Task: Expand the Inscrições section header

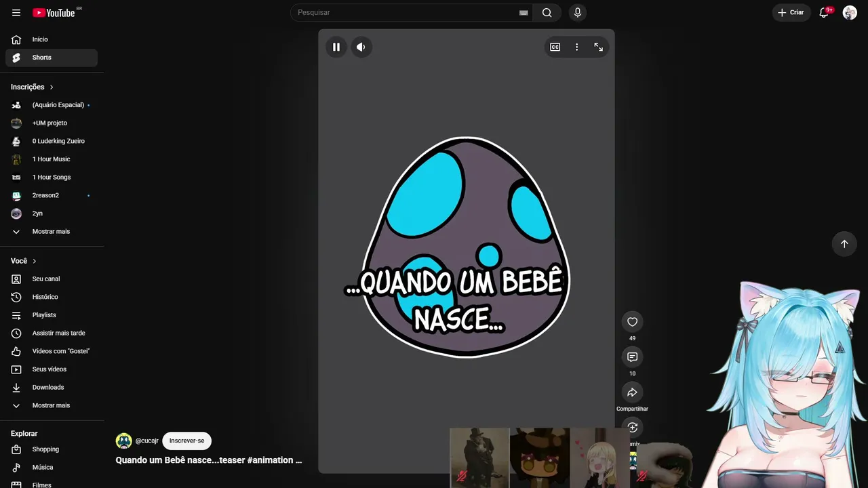Action: 33,87
